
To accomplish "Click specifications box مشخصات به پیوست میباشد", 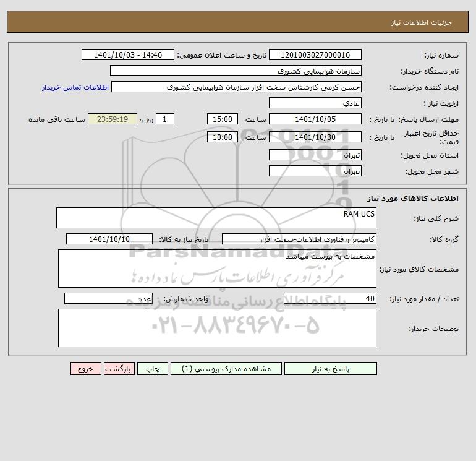I will click(x=217, y=269).
